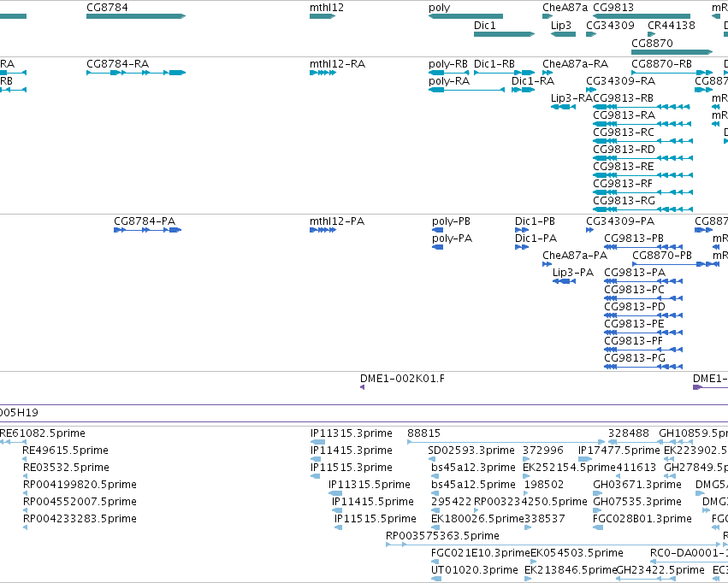
Task: Select transcript CG8784-RA
Action: tap(136, 73)
